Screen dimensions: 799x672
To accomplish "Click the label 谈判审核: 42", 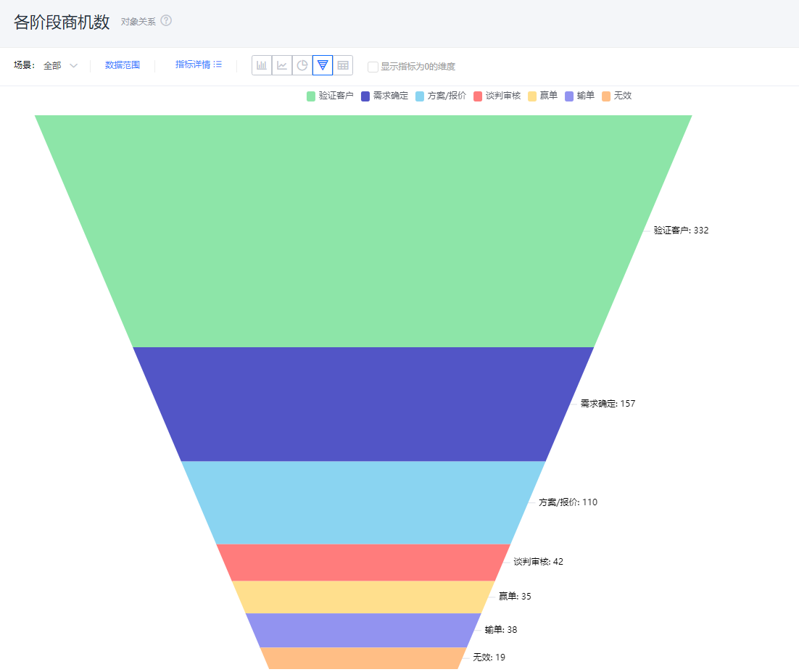I will (x=538, y=561).
